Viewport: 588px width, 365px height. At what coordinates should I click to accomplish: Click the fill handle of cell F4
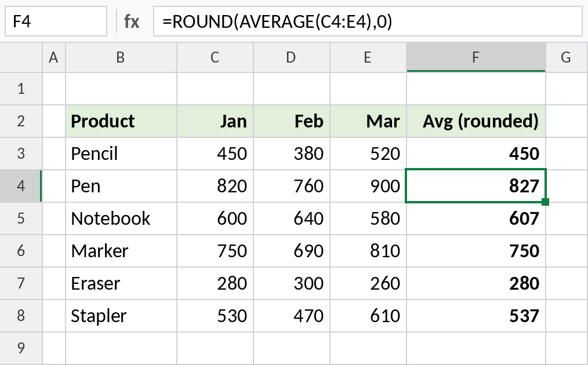click(545, 202)
